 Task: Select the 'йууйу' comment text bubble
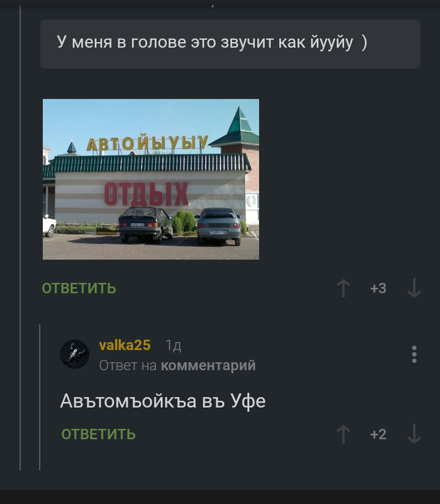pos(230,44)
